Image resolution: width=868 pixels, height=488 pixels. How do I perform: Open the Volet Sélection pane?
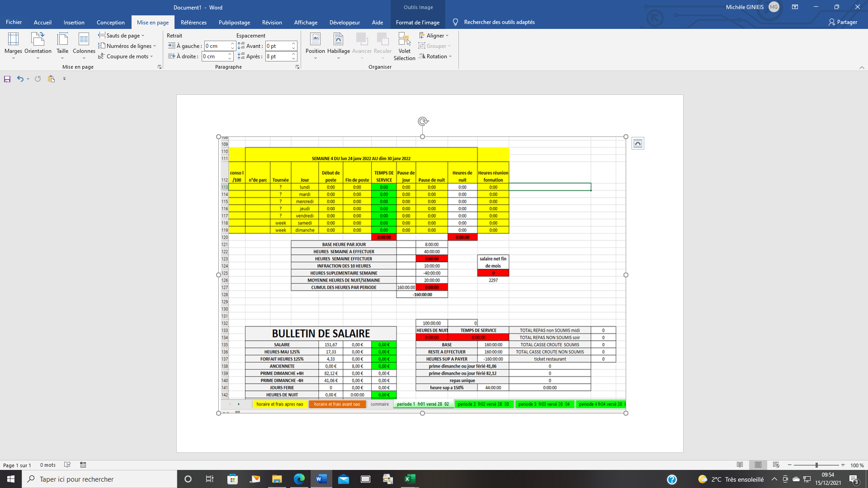point(404,46)
